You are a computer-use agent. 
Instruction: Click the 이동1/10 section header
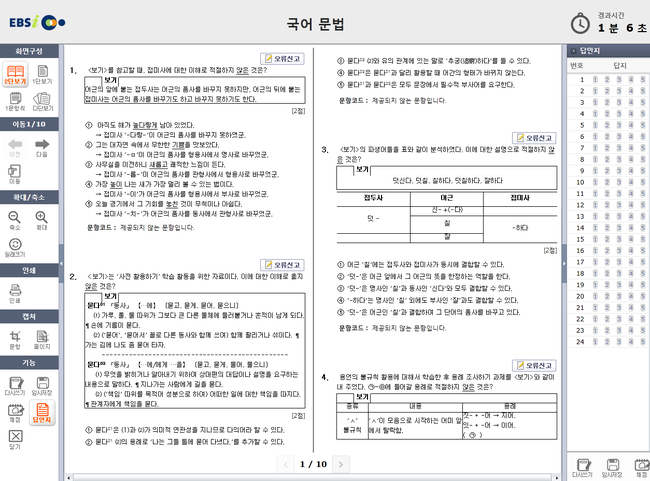29,124
